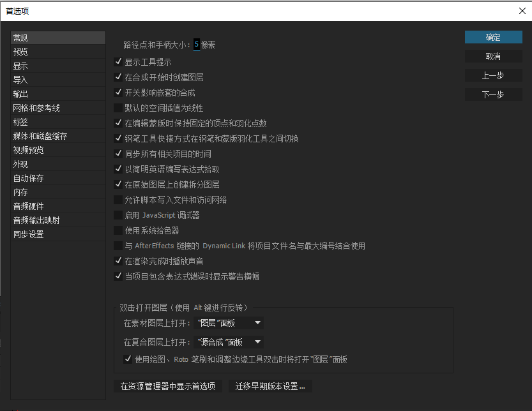
Task: Enable 允许脚本写入文件和访问网络
Action: coord(118,200)
